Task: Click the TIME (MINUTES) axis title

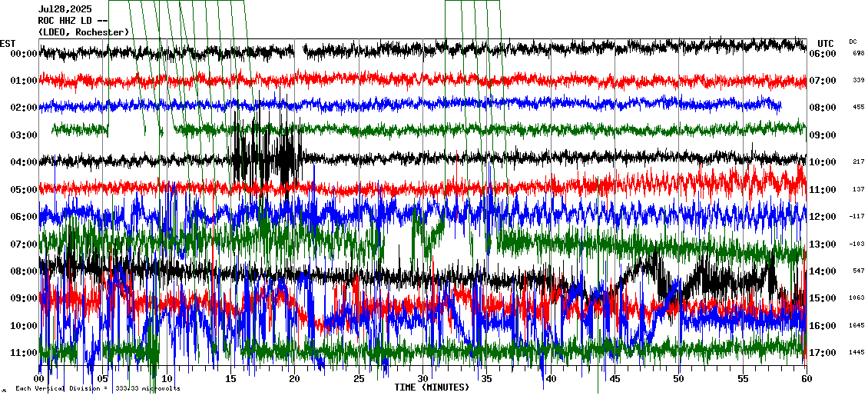Action: point(431,387)
